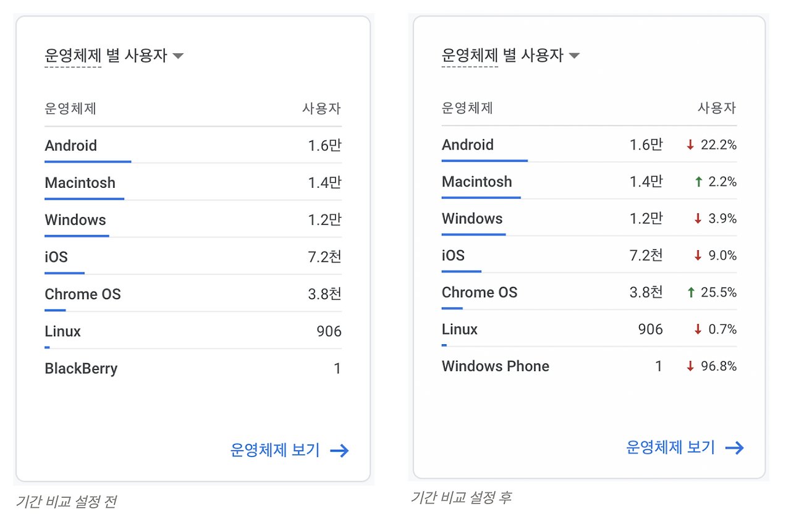Open left card's 운영체제 별 사용자 dropdown arrow
791x532 pixels.
pyautogui.click(x=178, y=56)
